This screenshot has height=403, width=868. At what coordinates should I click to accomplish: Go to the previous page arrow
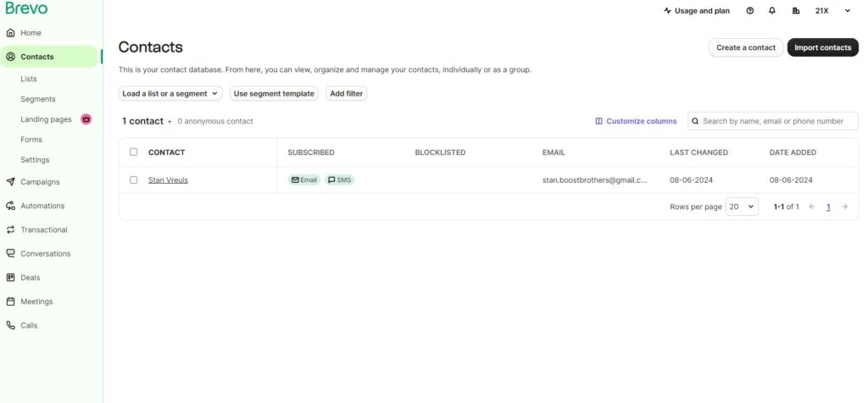coord(811,207)
